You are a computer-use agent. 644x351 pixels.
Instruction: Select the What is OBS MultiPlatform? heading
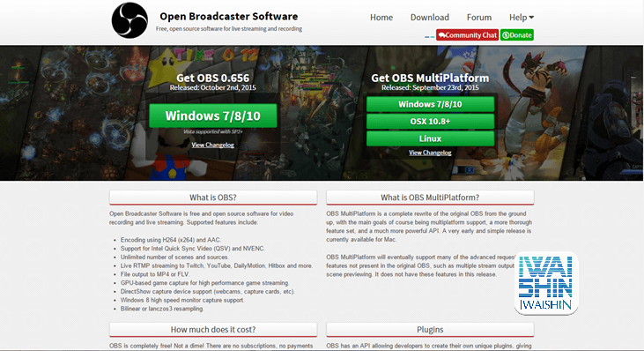[x=430, y=198]
